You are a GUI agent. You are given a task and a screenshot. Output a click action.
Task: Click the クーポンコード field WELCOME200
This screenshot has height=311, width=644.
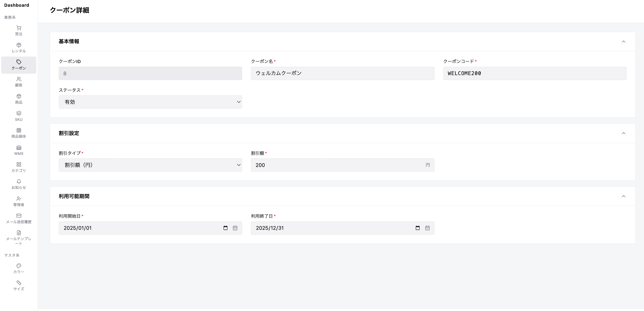point(535,73)
